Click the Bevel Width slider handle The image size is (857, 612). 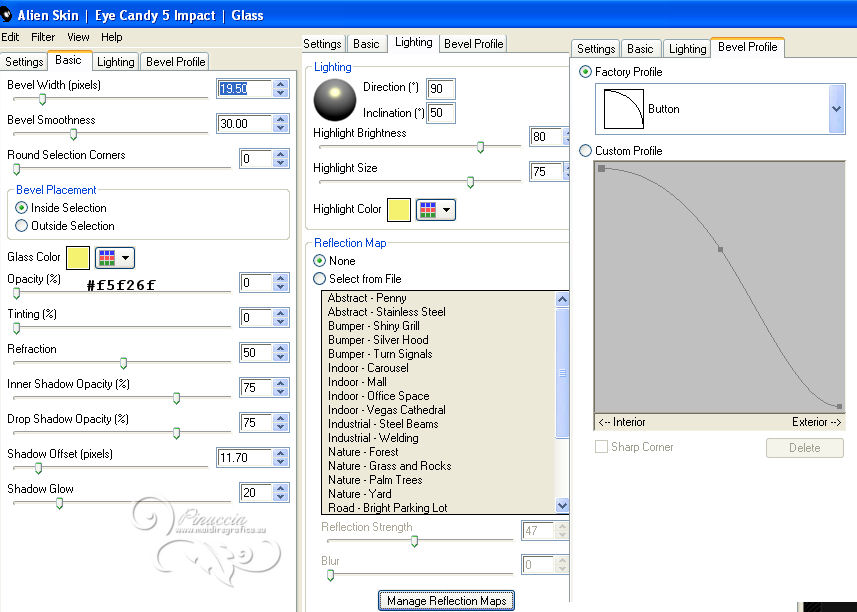(x=42, y=99)
